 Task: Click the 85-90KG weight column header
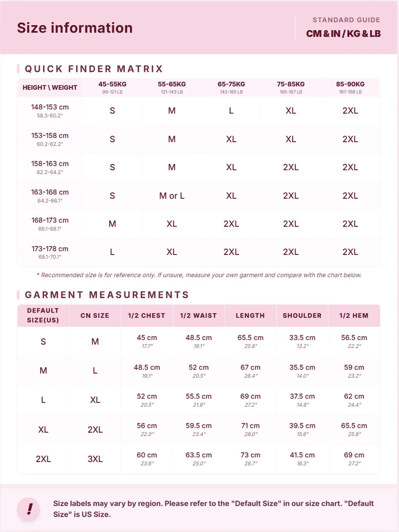[350, 87]
